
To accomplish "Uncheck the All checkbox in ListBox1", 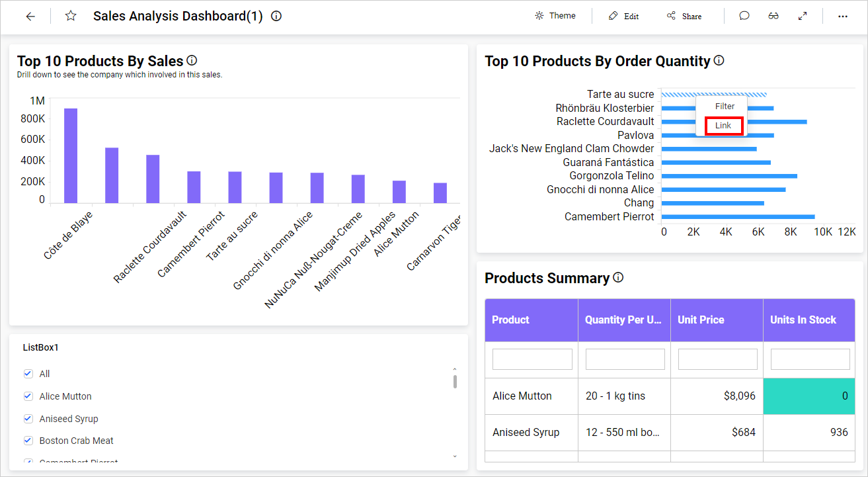I will click(x=28, y=374).
